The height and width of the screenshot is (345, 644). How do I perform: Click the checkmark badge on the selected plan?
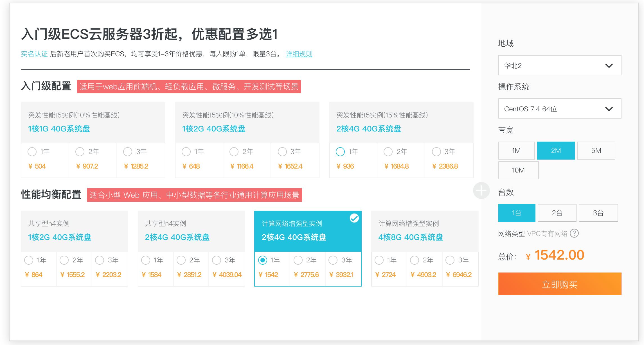tap(354, 218)
